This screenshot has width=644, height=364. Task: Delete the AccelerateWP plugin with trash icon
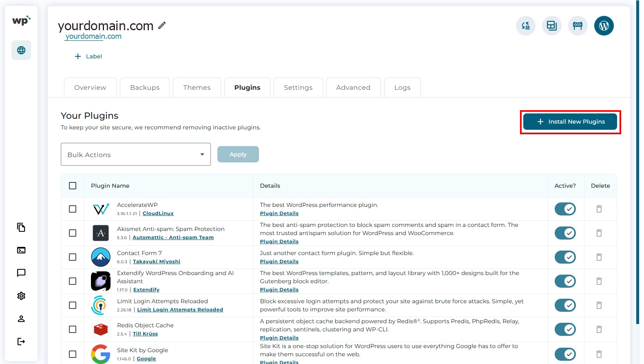click(x=599, y=209)
